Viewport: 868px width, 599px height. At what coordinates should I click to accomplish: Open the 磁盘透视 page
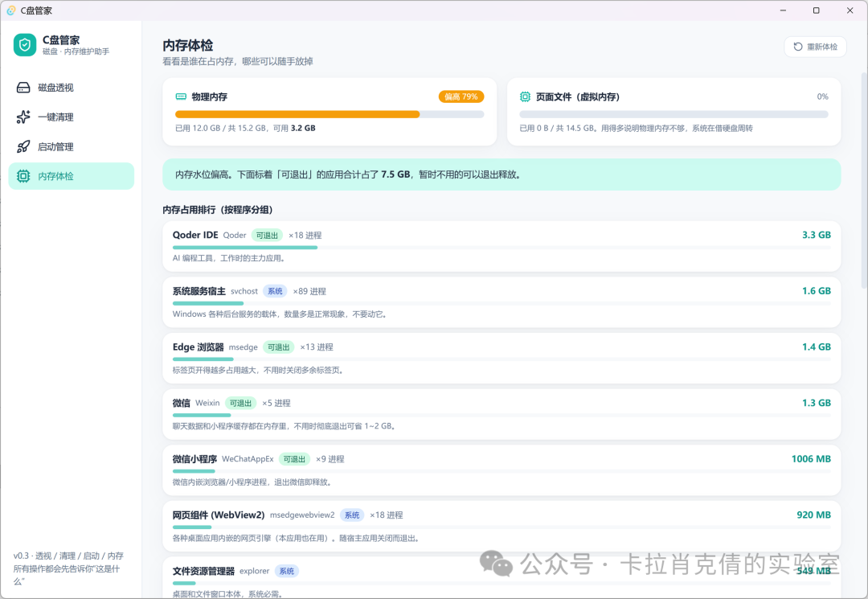click(72, 88)
